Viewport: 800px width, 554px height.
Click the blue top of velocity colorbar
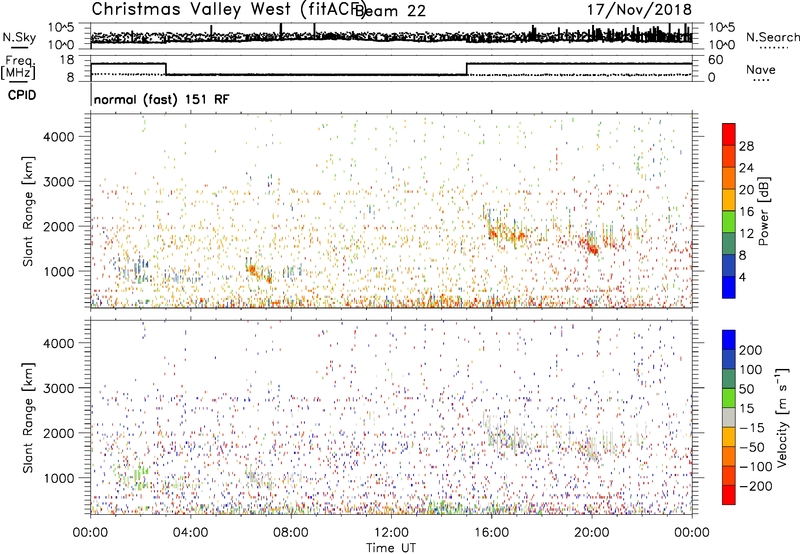[x=729, y=340]
